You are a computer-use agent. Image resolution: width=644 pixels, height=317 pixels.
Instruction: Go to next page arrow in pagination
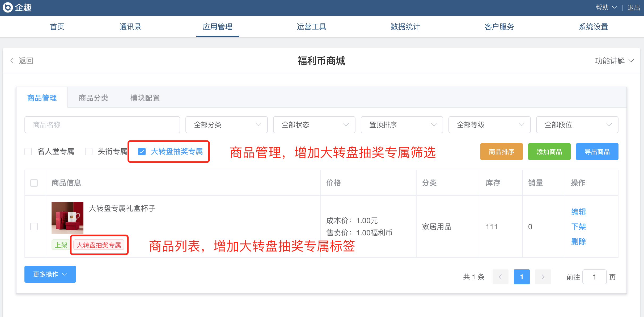(x=543, y=277)
